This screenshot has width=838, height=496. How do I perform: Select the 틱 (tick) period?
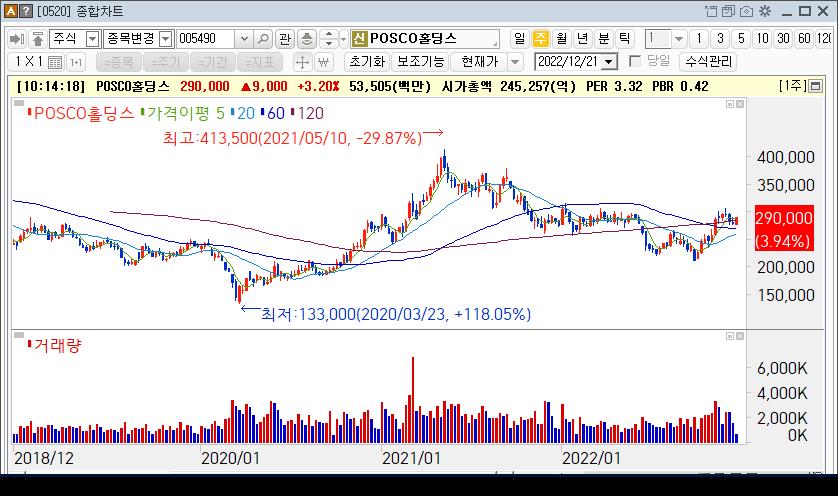tap(624, 38)
